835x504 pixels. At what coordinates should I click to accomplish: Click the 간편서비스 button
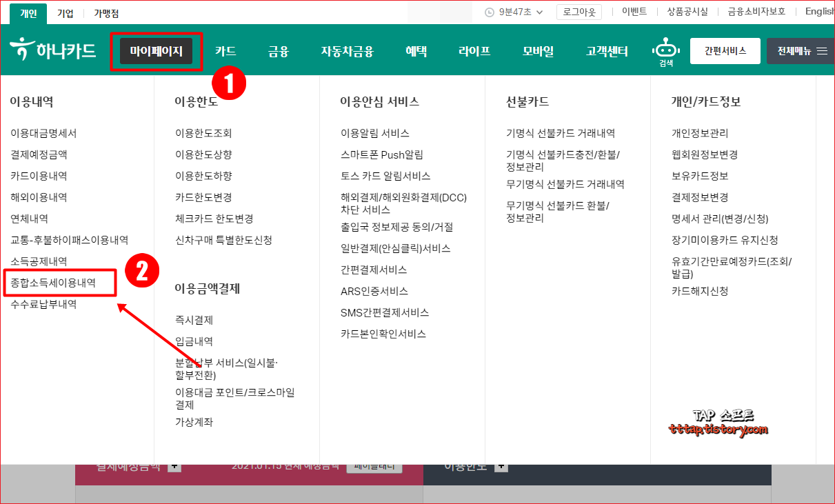725,51
